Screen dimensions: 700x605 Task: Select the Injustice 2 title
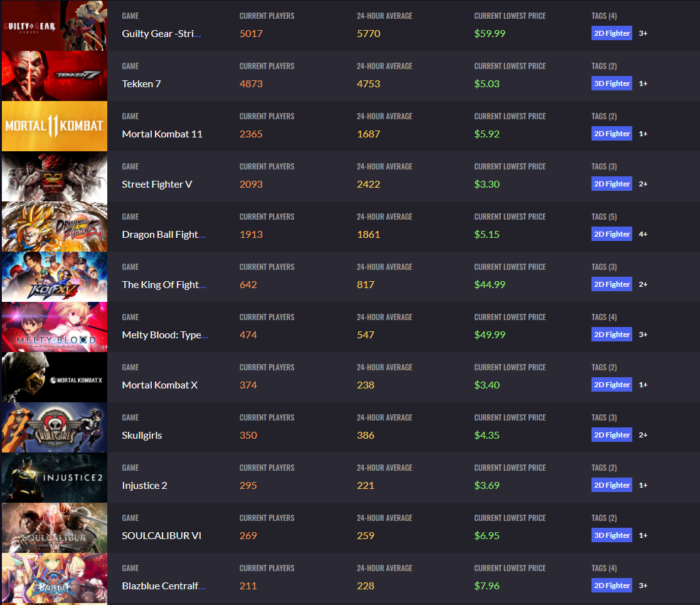[x=145, y=485]
